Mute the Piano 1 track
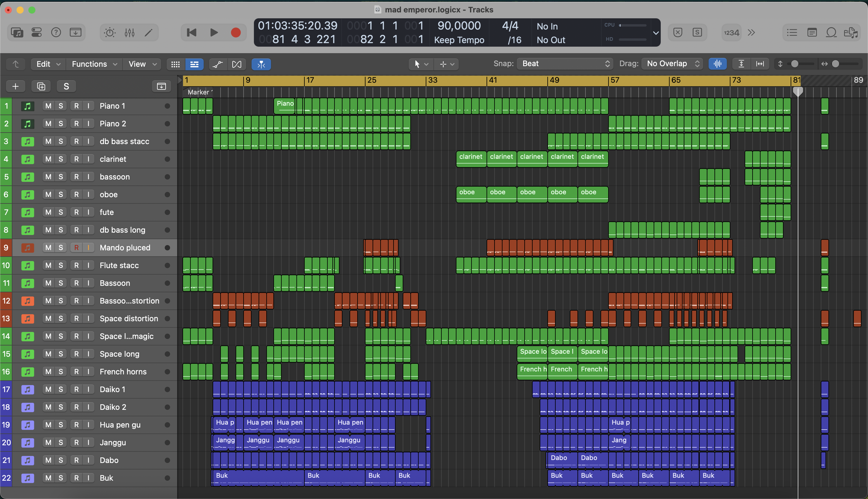 point(48,106)
